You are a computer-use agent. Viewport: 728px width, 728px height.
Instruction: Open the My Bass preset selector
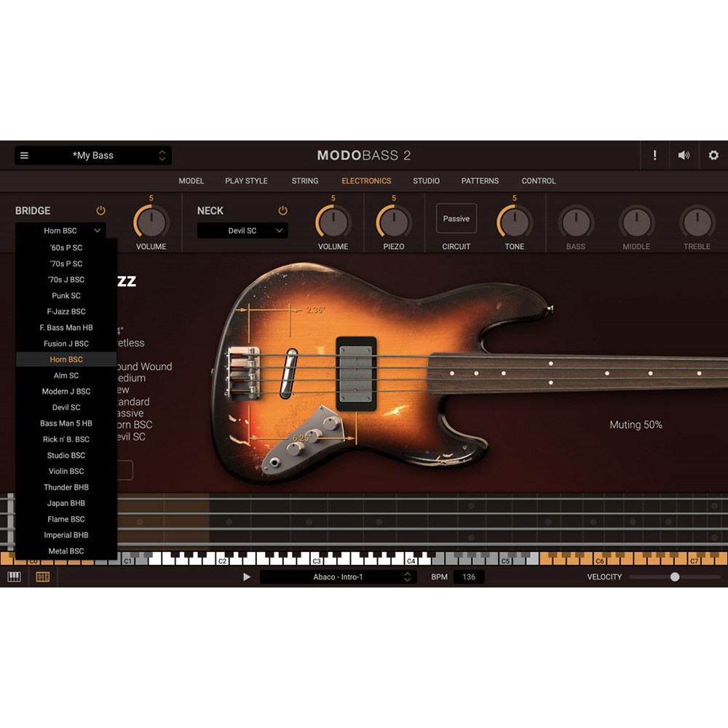(x=93, y=156)
